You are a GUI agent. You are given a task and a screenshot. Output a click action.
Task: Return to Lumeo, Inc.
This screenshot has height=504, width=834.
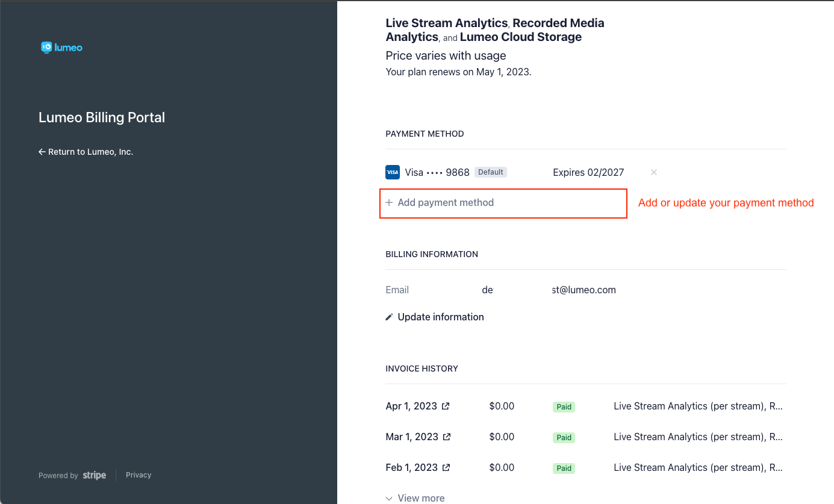click(86, 152)
